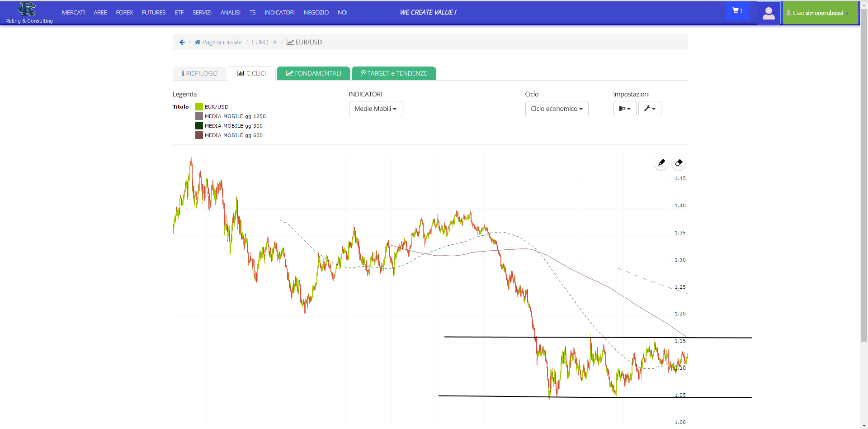Open the TARGET e TENDENZE tab
The image size is (868, 429).
(394, 73)
